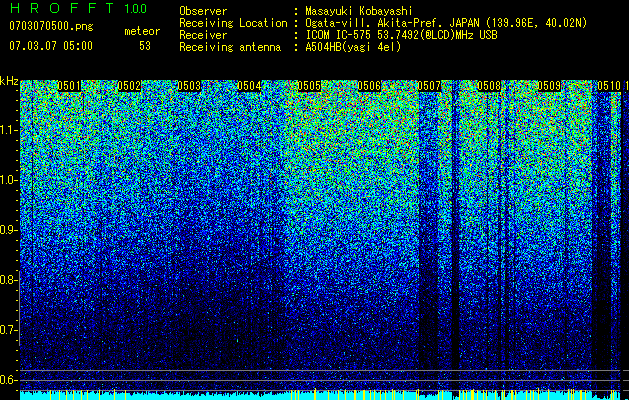Select the 0506 time marker
The width and height of the screenshot is (629, 400).
click(x=369, y=86)
